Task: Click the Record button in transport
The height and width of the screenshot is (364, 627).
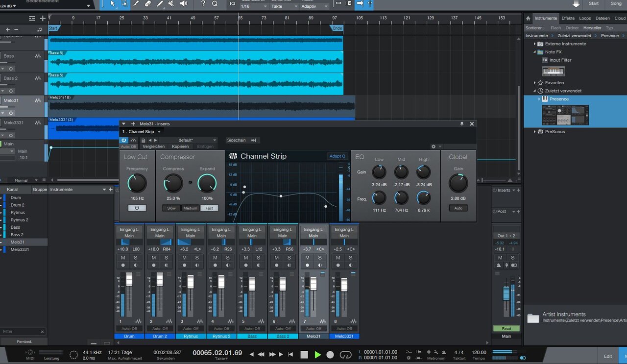Action: pyautogui.click(x=330, y=355)
